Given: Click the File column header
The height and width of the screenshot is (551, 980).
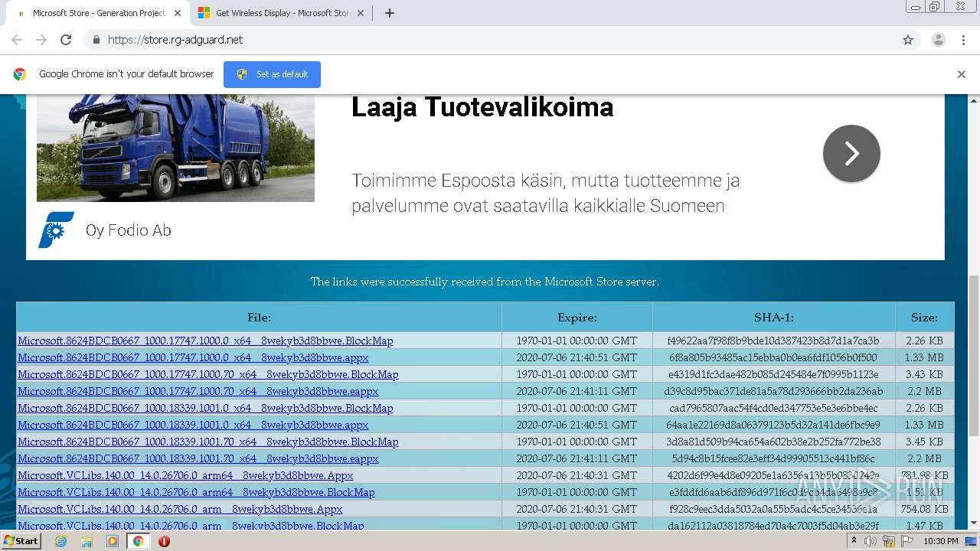Looking at the screenshot, I should pos(259,317).
